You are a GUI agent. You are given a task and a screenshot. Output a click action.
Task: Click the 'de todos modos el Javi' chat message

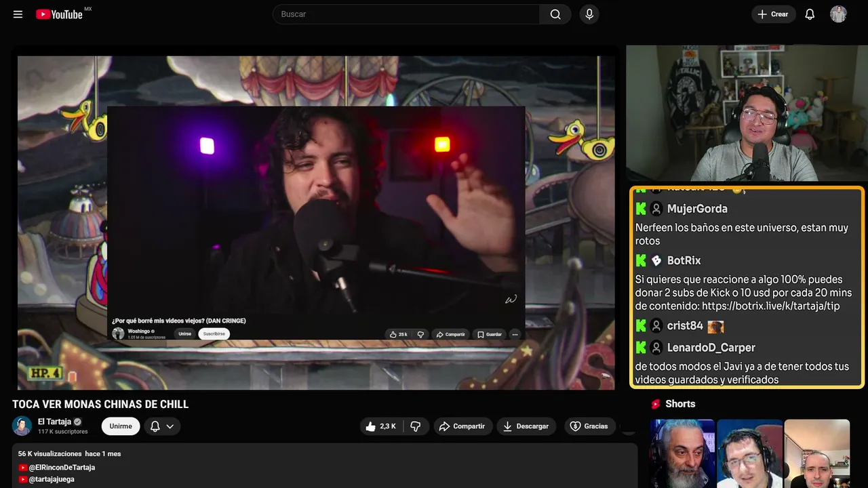pos(742,373)
